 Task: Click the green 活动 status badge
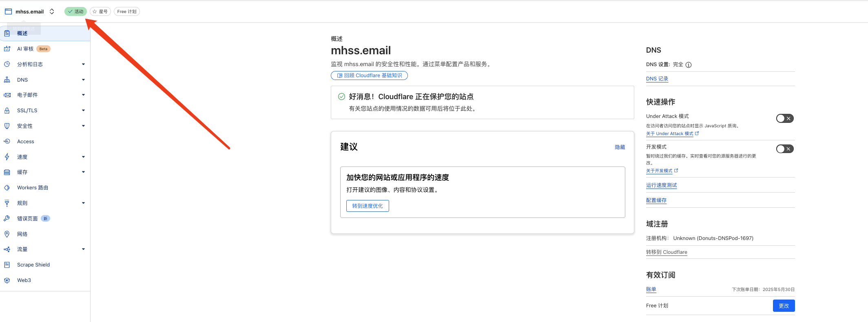click(x=75, y=11)
